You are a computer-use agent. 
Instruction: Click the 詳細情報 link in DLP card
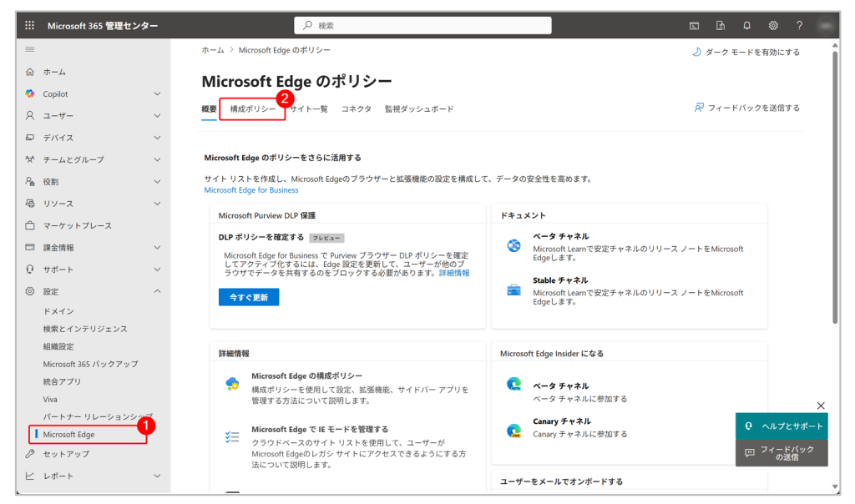(x=454, y=273)
